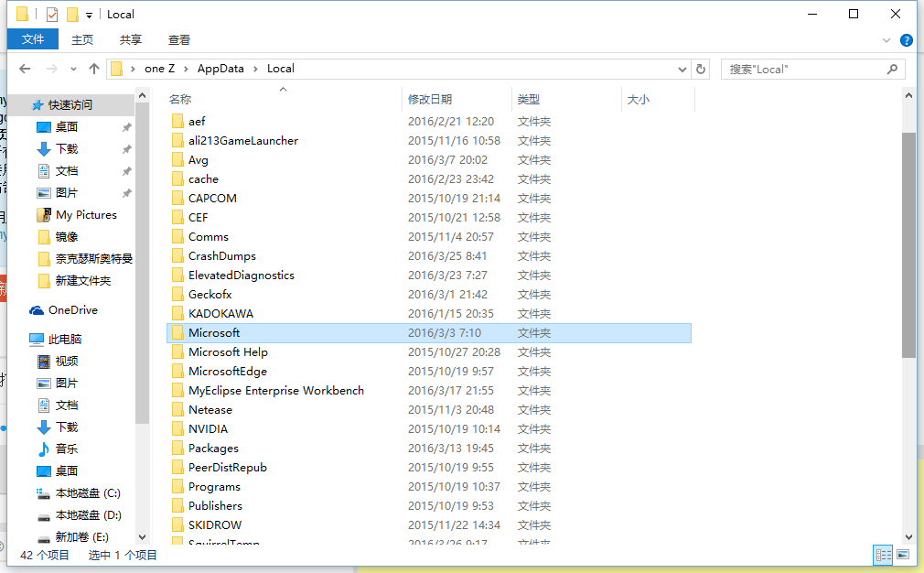
Task: Click navigation pane scroll down arrow
Action: click(142, 536)
